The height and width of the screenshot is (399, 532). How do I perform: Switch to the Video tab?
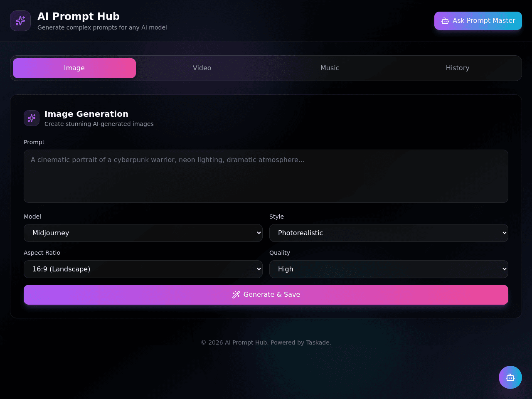click(x=202, y=68)
